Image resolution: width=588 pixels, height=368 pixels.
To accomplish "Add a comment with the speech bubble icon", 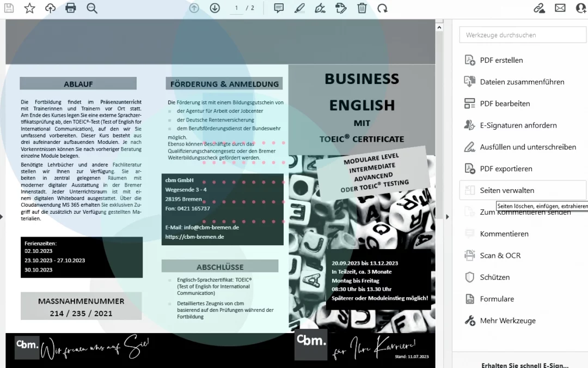I will point(279,8).
